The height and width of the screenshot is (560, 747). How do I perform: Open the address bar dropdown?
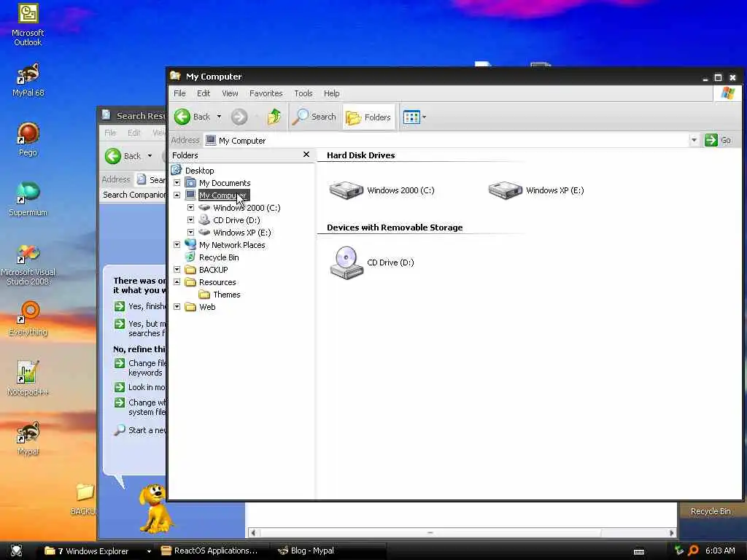click(x=694, y=140)
